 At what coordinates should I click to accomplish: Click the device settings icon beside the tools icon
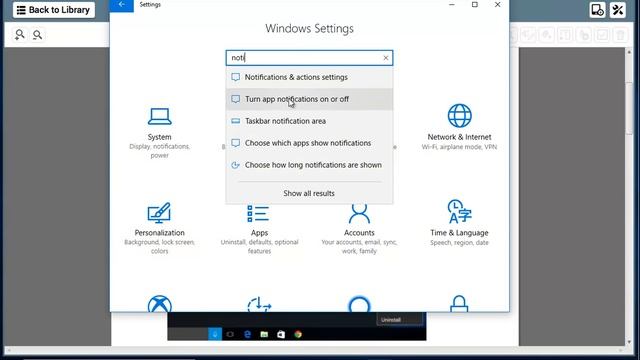pyautogui.click(x=598, y=10)
